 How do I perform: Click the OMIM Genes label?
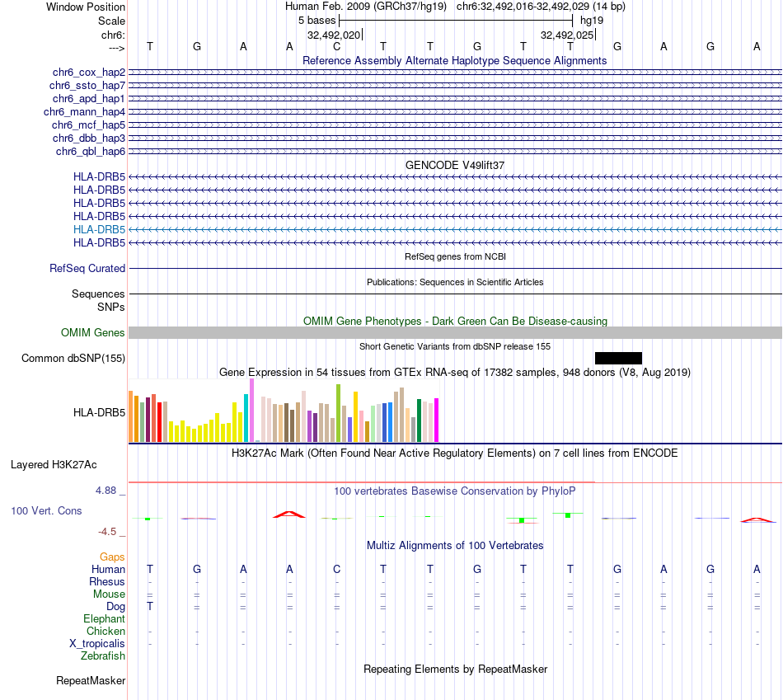click(93, 333)
